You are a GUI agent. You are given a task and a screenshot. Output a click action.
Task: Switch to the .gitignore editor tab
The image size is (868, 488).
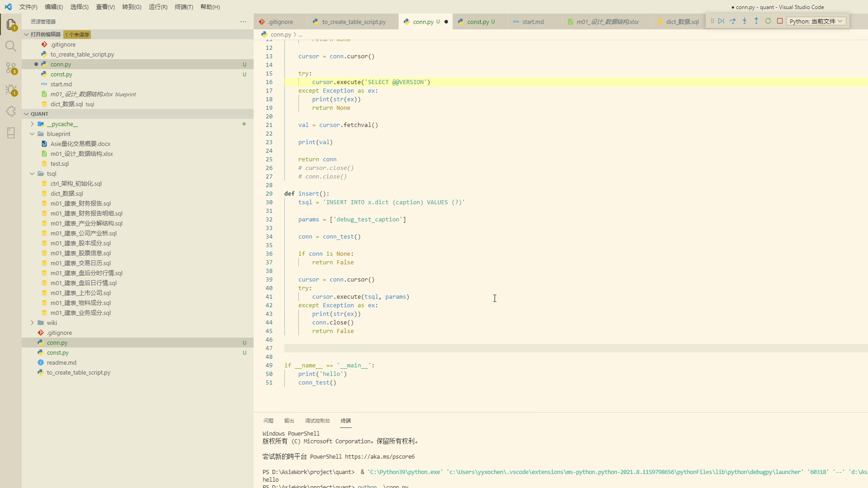280,22
